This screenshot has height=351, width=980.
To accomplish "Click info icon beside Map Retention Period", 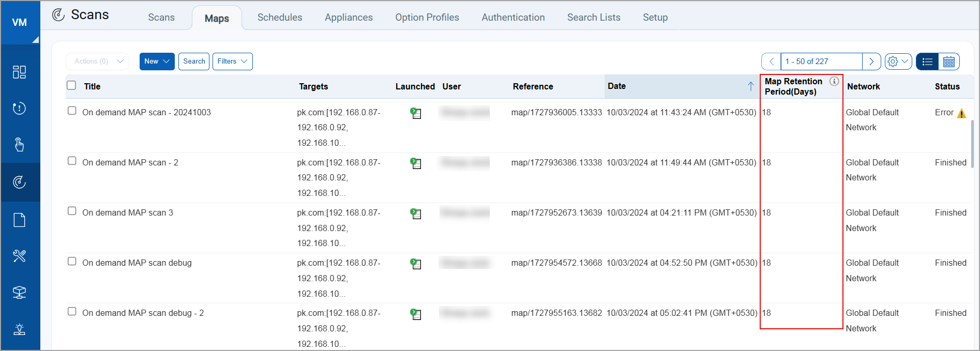I will pos(834,81).
